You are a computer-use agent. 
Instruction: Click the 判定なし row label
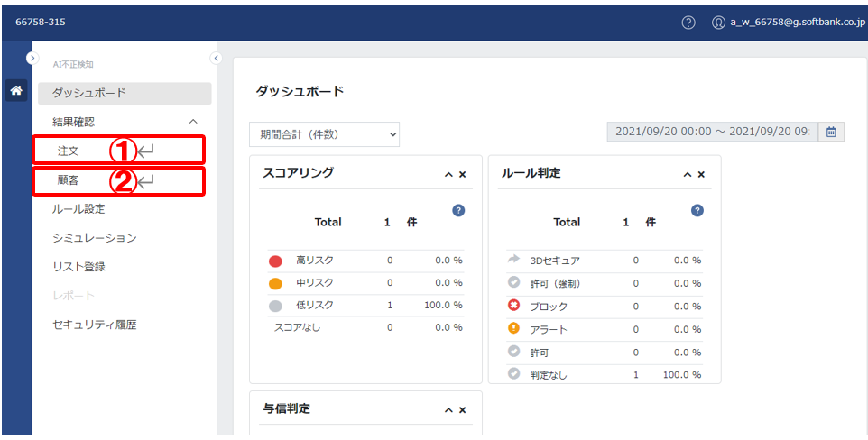pyautogui.click(x=549, y=375)
